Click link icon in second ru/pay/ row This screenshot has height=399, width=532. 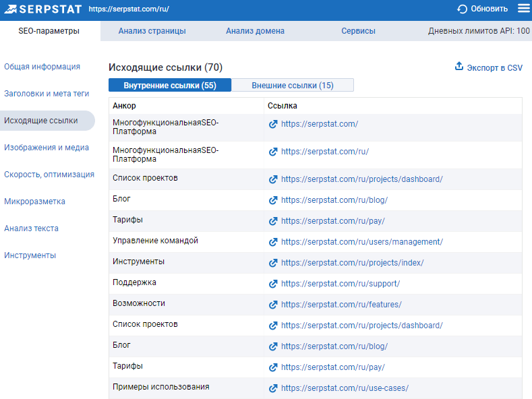[273, 367]
